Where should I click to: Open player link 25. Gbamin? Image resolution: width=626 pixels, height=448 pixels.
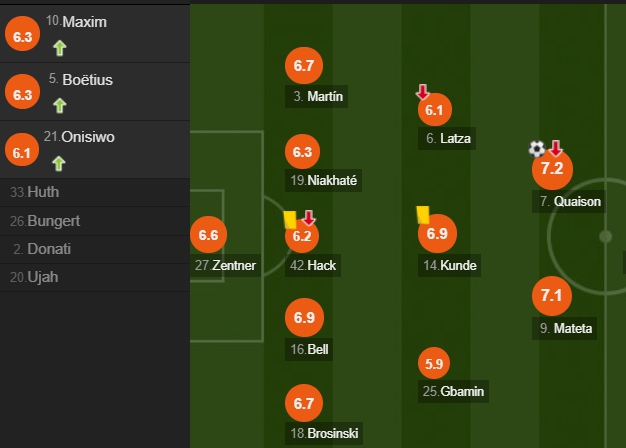pyautogui.click(x=454, y=391)
